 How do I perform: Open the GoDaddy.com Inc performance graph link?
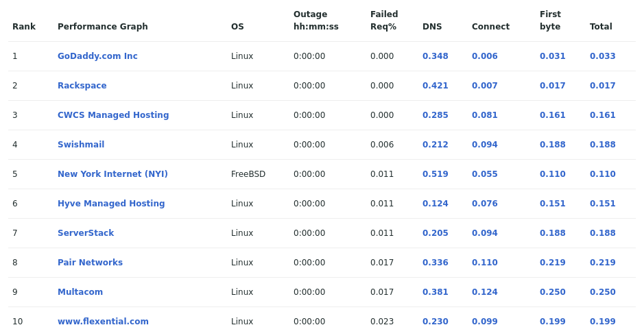tap(97, 56)
